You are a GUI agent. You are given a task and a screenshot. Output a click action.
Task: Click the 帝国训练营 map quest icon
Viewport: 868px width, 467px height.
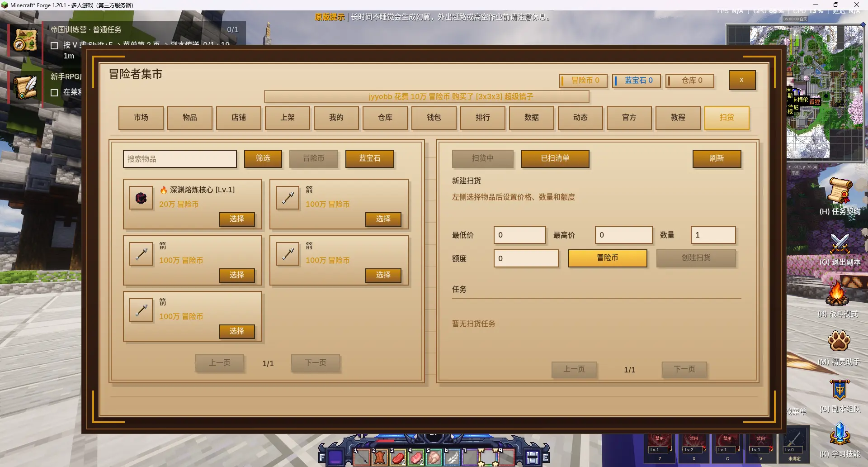click(x=25, y=40)
